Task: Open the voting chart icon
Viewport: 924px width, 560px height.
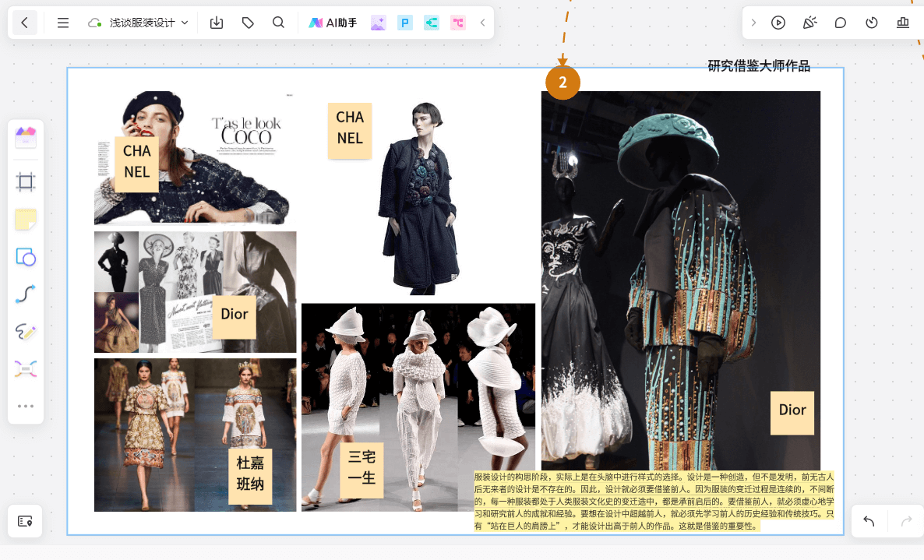Action: (x=903, y=23)
